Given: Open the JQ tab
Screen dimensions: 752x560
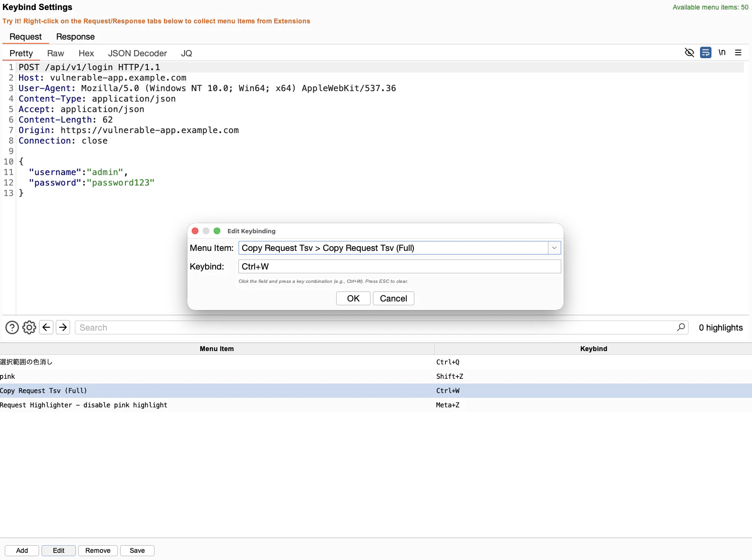Looking at the screenshot, I should [x=186, y=53].
